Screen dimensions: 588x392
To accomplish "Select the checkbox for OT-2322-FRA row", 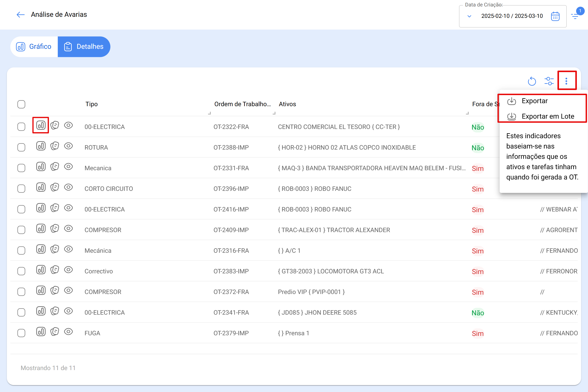I will point(21,127).
